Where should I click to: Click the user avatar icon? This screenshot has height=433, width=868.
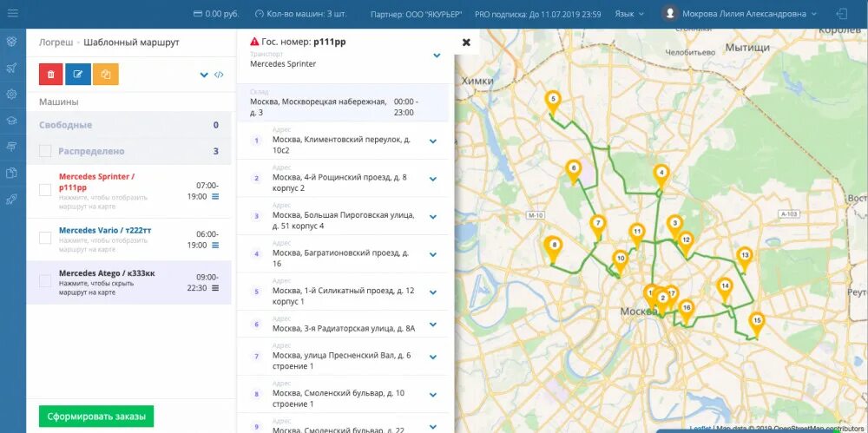(670, 14)
